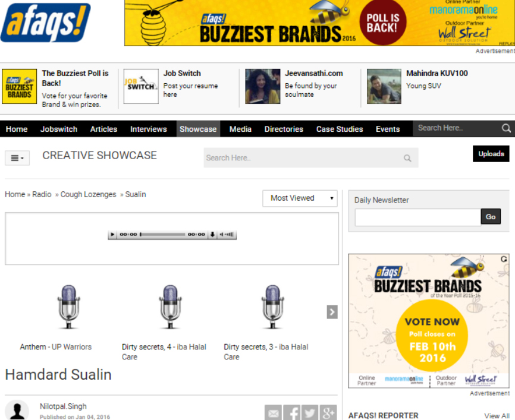Click the Mahindra KUV100 headline link
The width and height of the screenshot is (515, 420).
pos(437,73)
